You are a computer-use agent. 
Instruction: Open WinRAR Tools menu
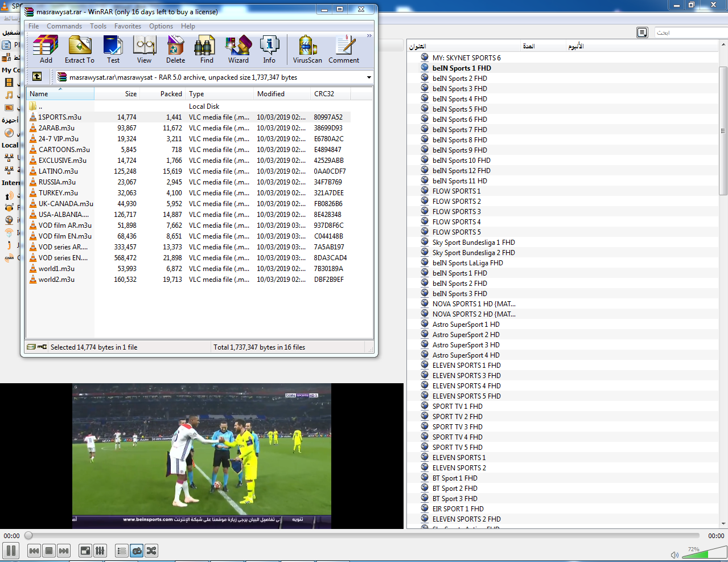point(98,26)
